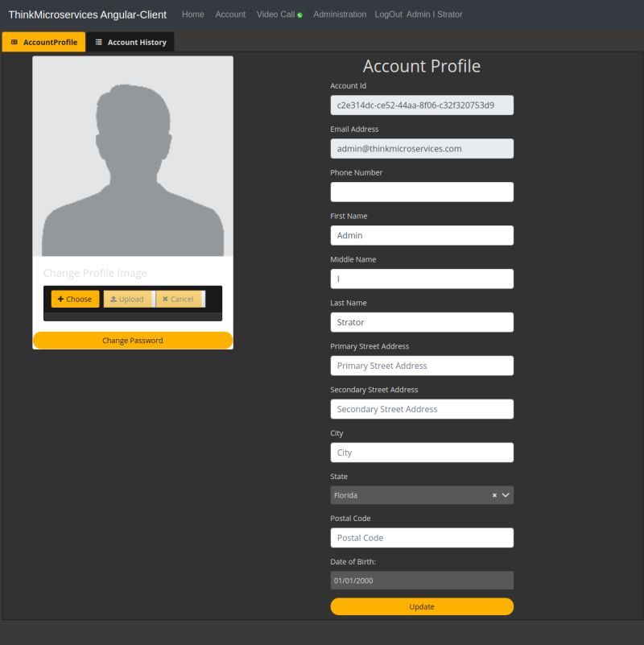Viewport: 644px width, 645px height.
Task: Switch to the Account History tab
Action: tap(130, 40)
